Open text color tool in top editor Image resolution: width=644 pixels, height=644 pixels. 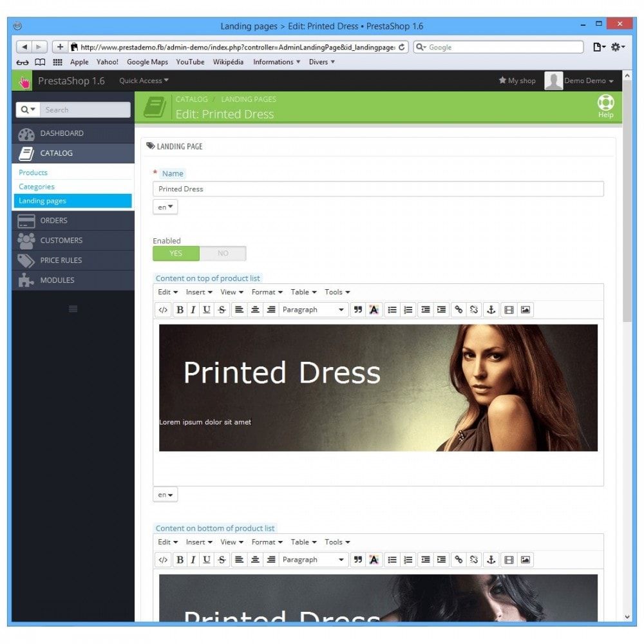pyautogui.click(x=374, y=310)
